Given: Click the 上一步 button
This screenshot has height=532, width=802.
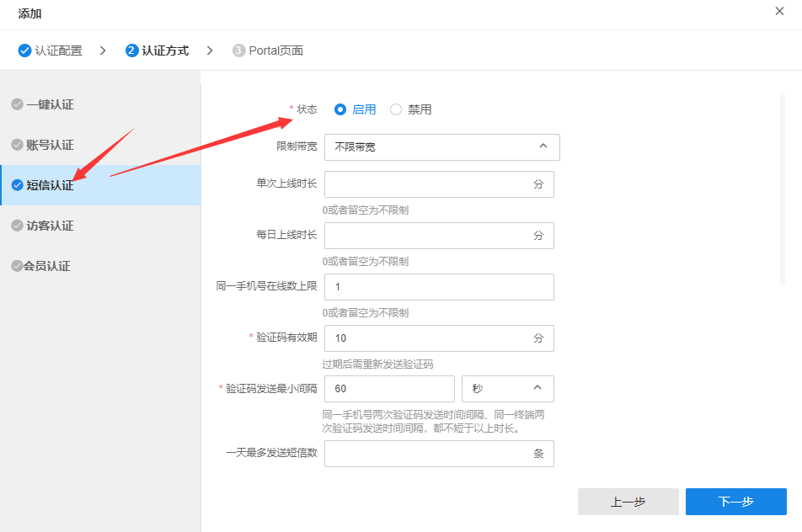Looking at the screenshot, I should tap(628, 502).
